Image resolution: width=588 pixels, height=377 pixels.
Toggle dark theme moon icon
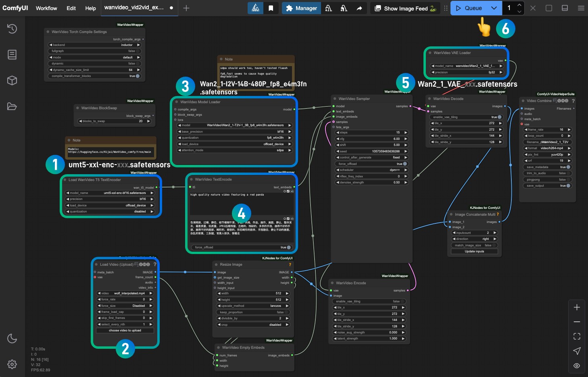12,338
